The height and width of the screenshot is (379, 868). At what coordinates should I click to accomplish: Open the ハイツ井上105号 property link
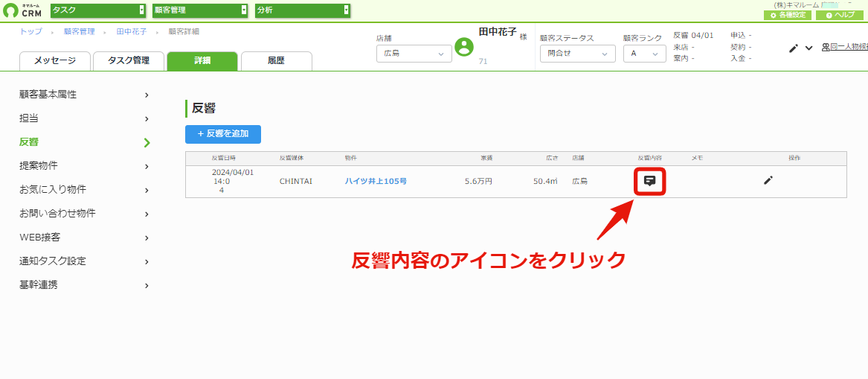point(376,181)
